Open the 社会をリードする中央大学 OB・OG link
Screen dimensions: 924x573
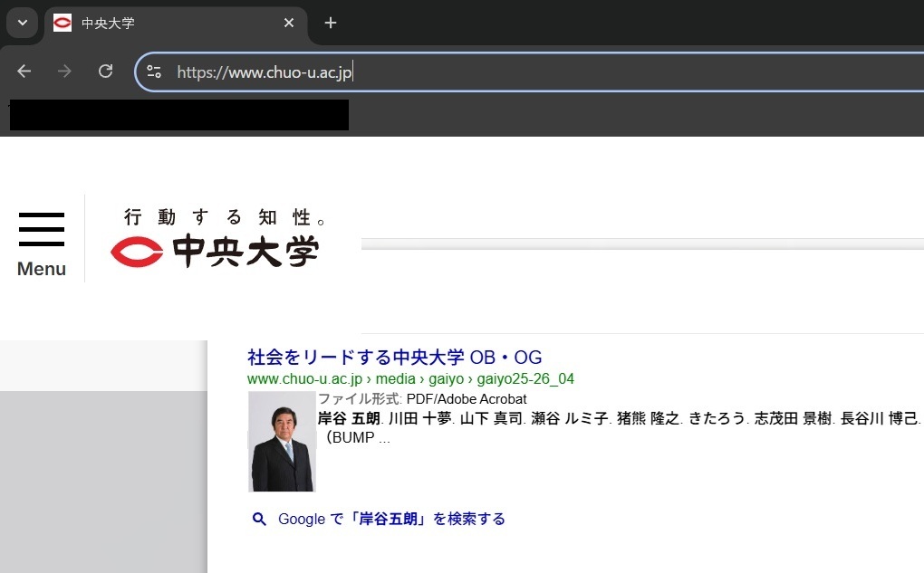394,357
